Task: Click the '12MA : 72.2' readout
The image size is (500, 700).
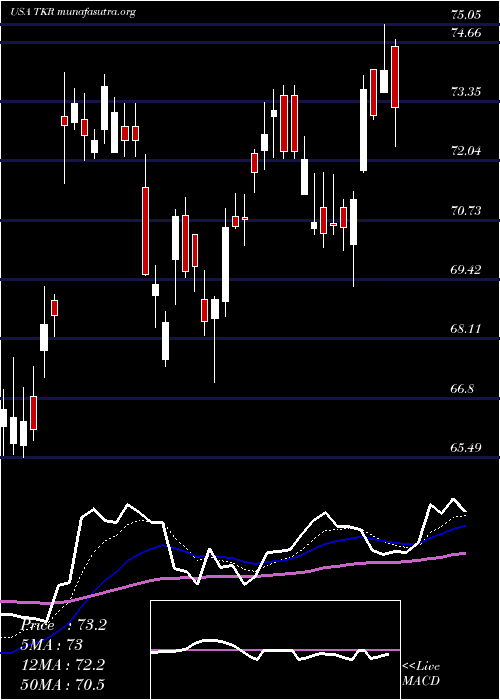Action: click(63, 665)
